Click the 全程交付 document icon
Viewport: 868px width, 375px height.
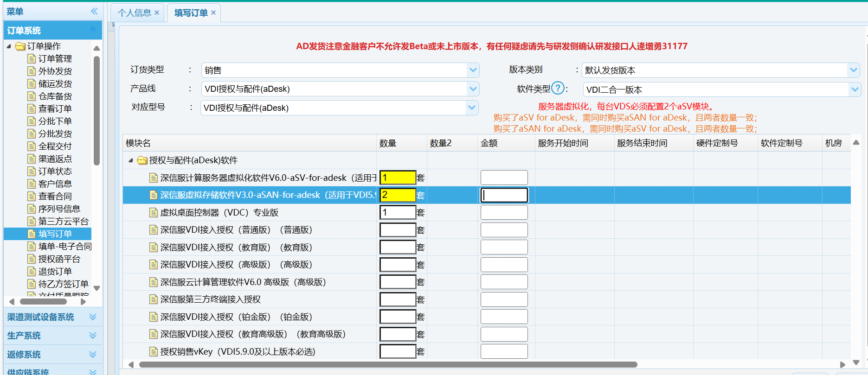pos(32,146)
